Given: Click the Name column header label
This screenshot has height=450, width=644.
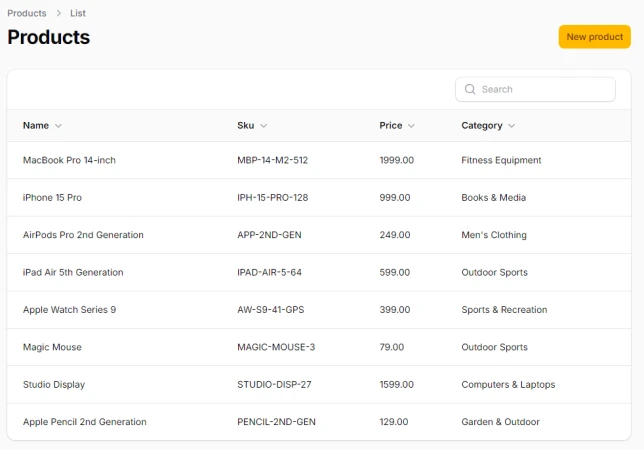Looking at the screenshot, I should click(x=36, y=126).
